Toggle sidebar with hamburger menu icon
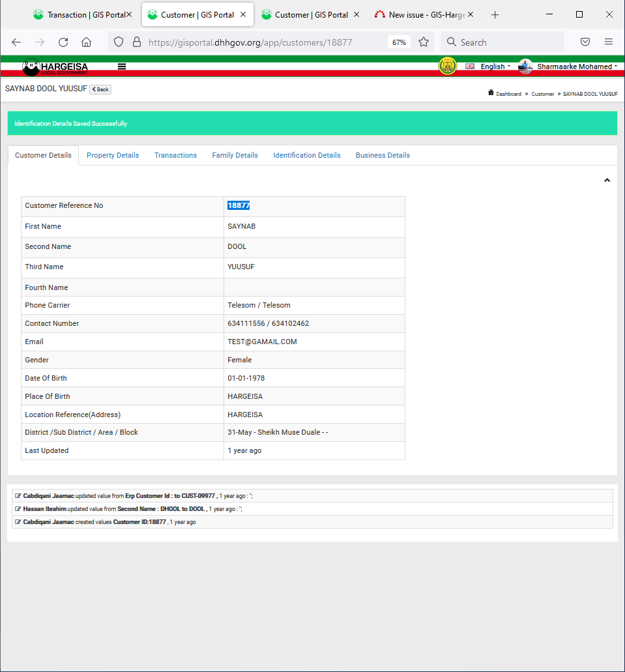This screenshot has width=625, height=672. [x=122, y=66]
